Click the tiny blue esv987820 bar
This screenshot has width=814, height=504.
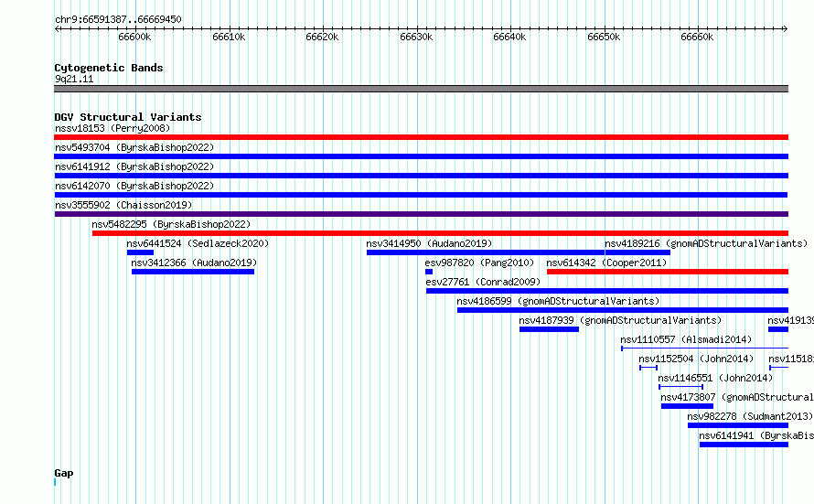coord(429,272)
